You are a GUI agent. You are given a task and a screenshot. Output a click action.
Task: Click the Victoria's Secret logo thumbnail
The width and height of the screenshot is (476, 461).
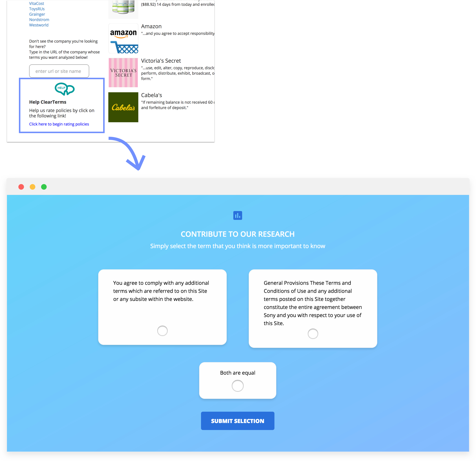123,72
